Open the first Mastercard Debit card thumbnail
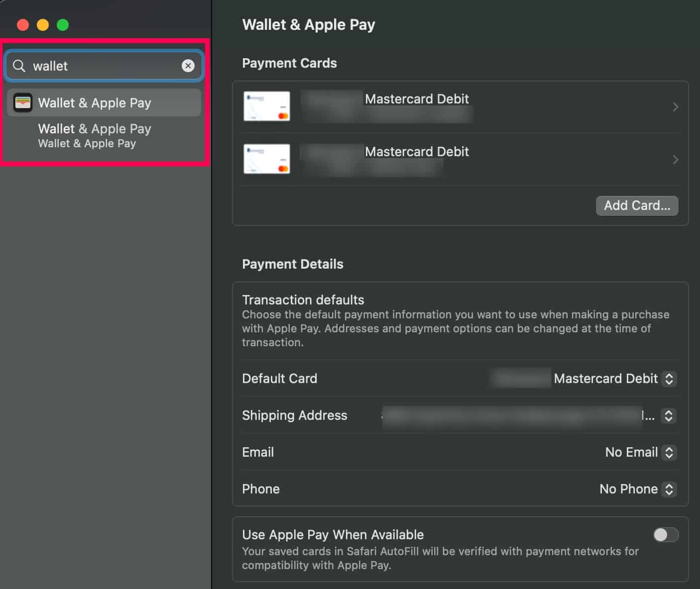 coord(267,106)
